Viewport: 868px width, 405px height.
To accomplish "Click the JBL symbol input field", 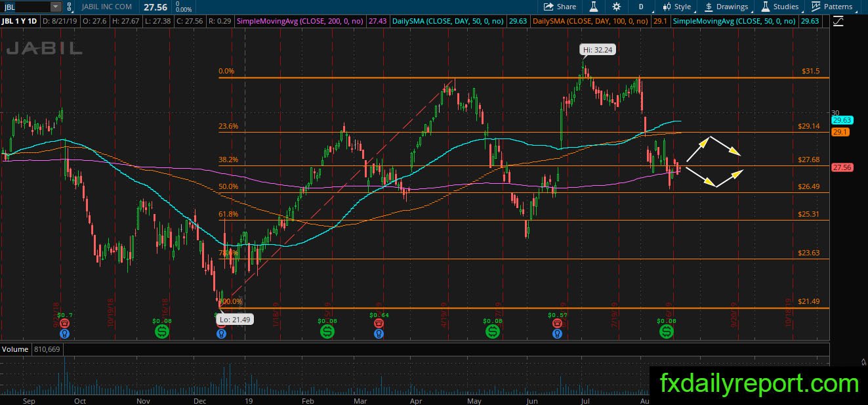I will (25, 7).
